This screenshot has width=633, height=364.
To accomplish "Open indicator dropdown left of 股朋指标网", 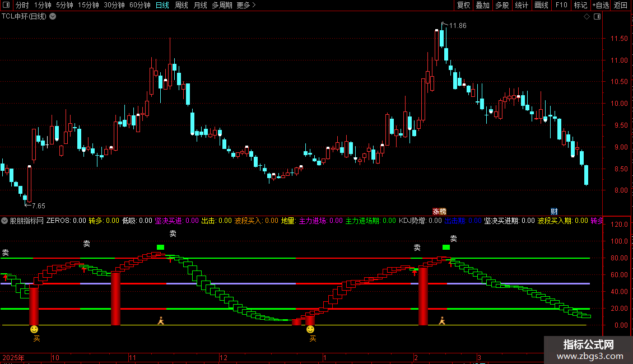I will click(x=4, y=221).
